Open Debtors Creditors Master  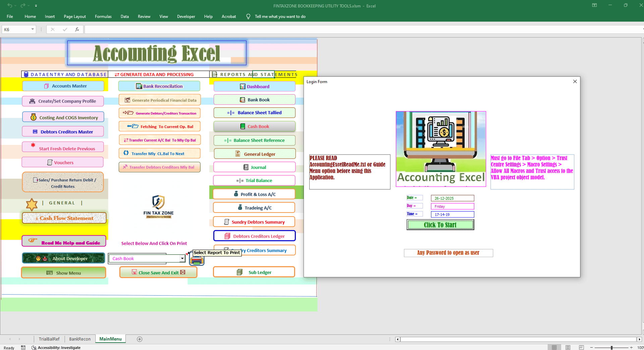tap(63, 132)
